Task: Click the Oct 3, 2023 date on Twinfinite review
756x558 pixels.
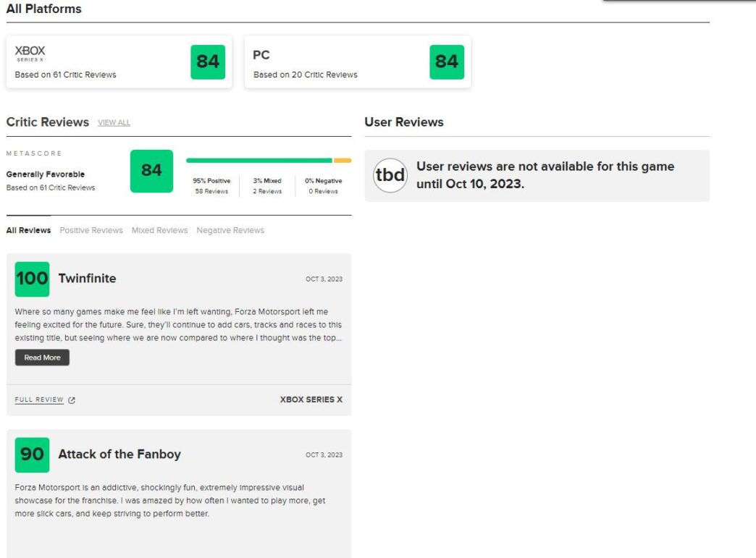Action: pos(324,279)
